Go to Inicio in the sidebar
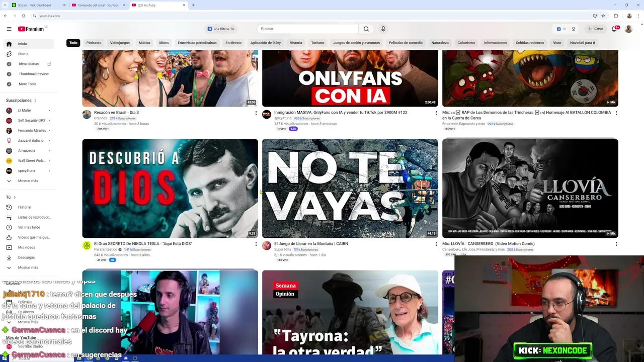The image size is (644, 362). pyautogui.click(x=29, y=44)
